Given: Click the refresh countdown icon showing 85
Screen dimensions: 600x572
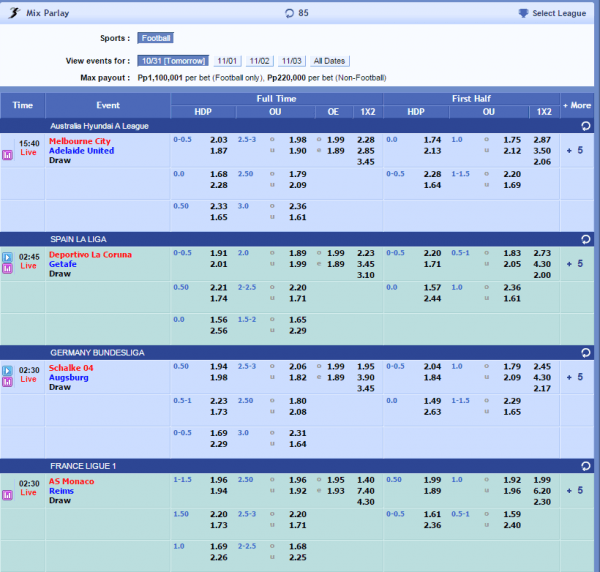Looking at the screenshot, I should [x=289, y=13].
